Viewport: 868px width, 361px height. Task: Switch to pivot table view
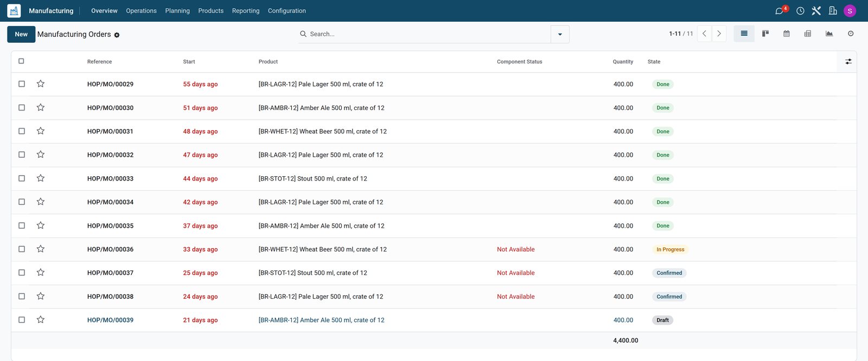tap(808, 34)
